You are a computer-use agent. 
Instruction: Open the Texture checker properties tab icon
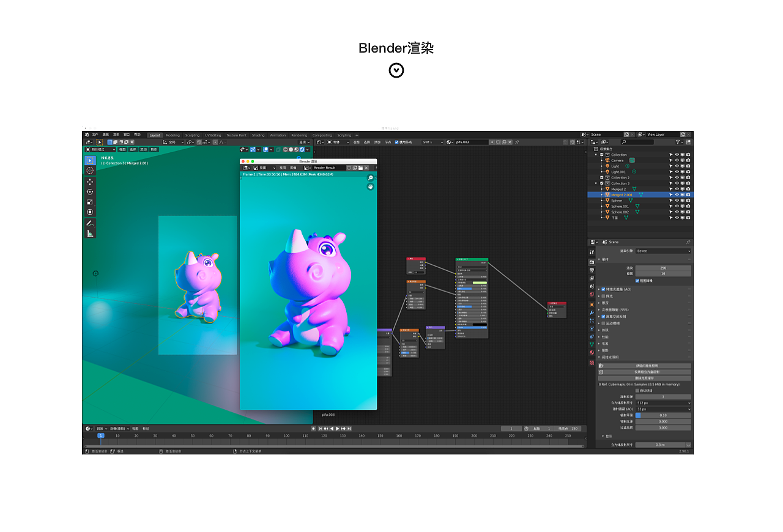coord(592,363)
